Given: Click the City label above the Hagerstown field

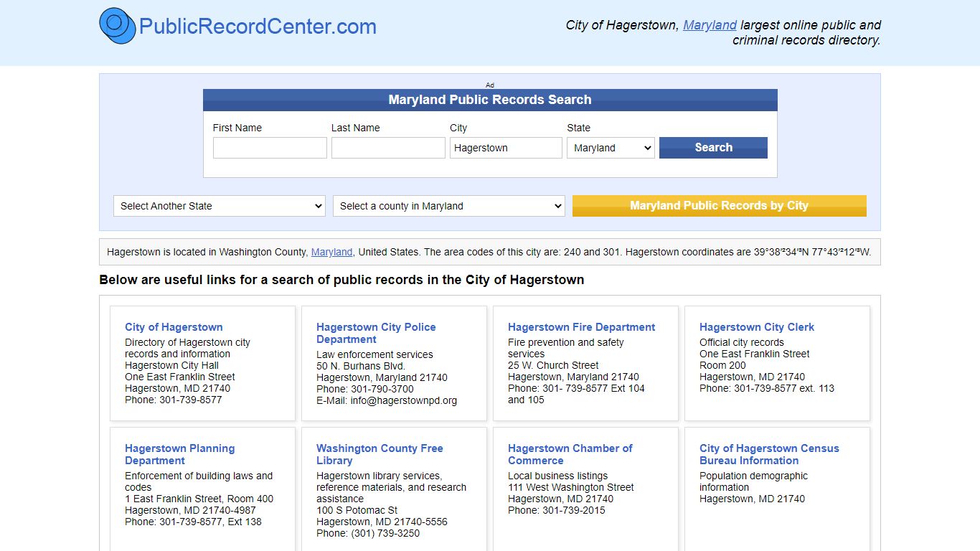Looking at the screenshot, I should (458, 128).
